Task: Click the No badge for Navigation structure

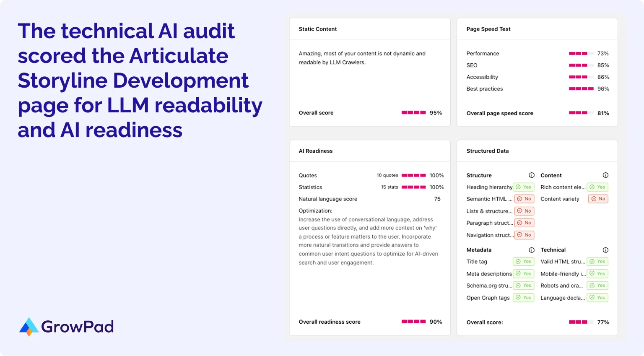Action: [x=524, y=235]
